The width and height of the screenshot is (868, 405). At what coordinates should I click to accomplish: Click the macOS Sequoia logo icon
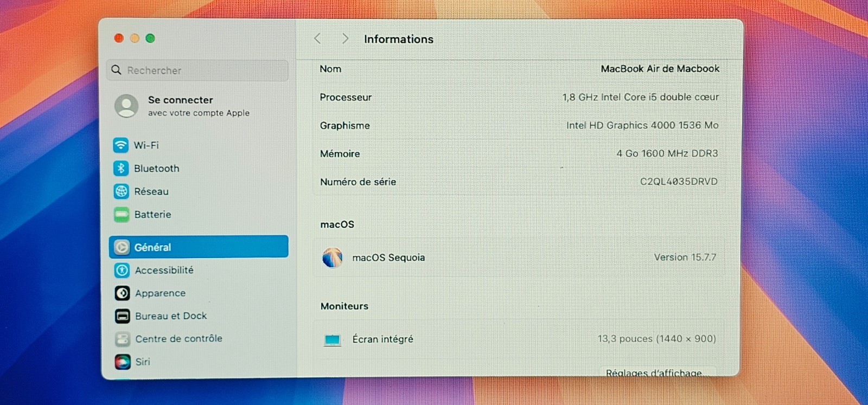tap(332, 258)
